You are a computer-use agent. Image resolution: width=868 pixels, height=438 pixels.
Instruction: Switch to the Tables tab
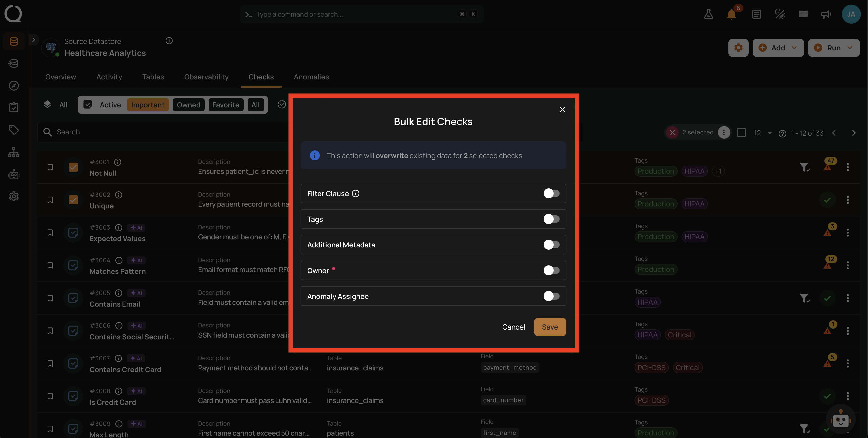tap(153, 77)
